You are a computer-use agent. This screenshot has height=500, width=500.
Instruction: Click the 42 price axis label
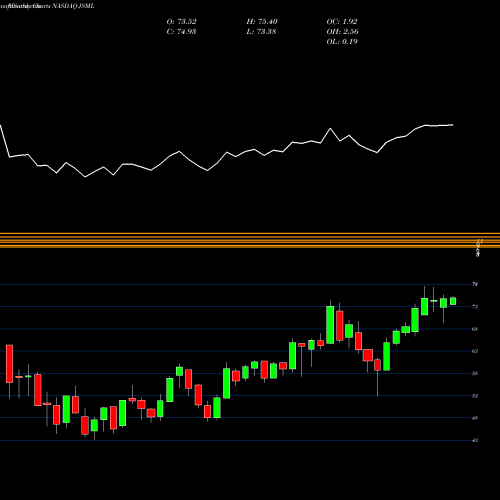(x=475, y=440)
